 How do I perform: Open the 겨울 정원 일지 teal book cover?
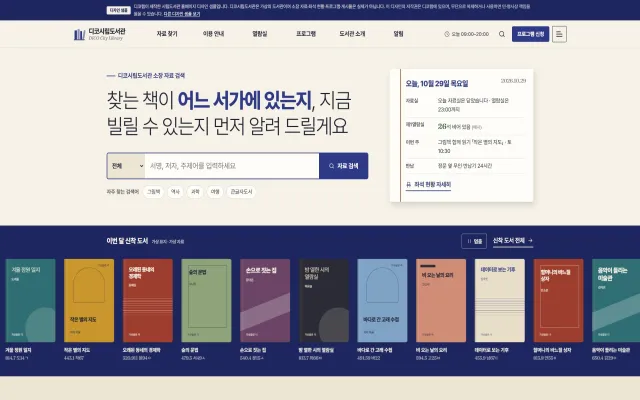pyautogui.click(x=30, y=300)
